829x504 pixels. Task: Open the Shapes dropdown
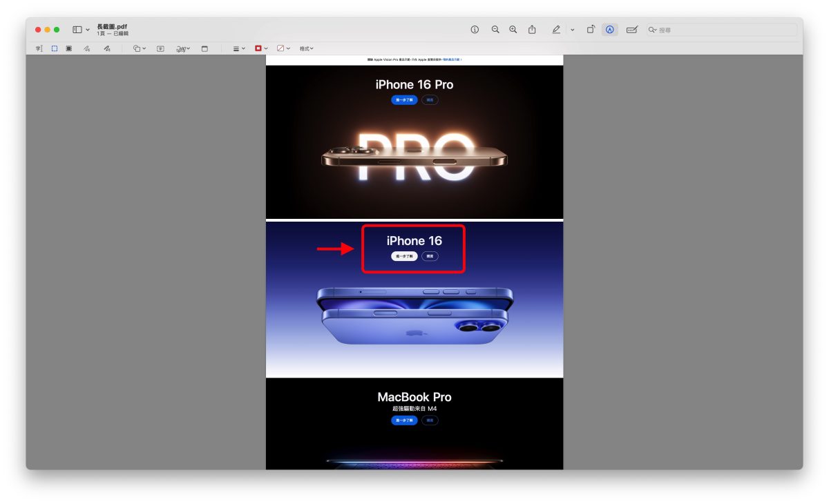(140, 48)
